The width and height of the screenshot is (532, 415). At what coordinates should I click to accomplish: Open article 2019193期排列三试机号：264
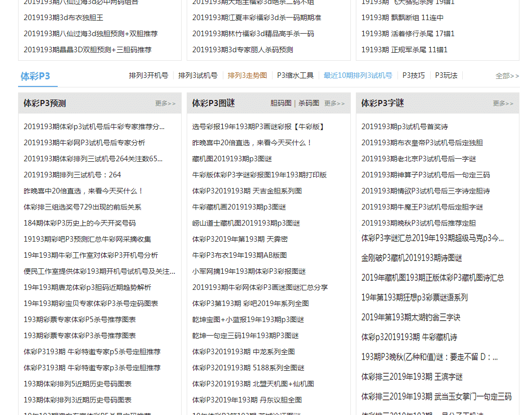coord(72,175)
